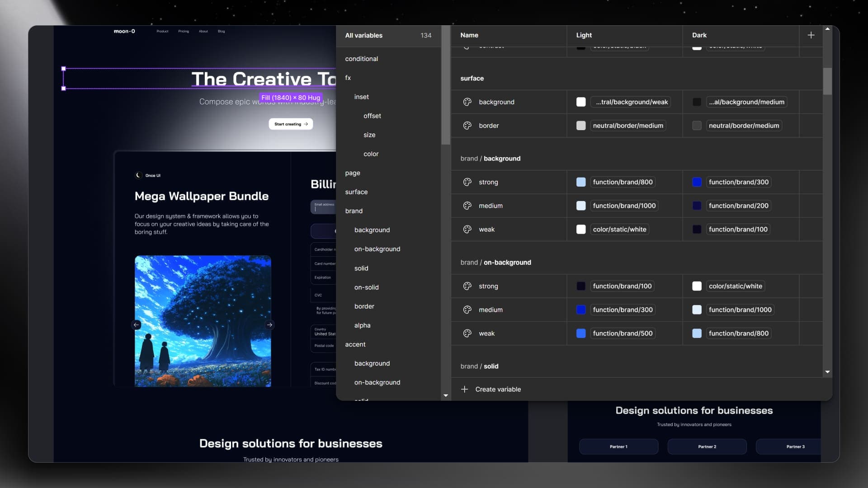Click the Once UI moon logo icon
The image size is (868, 488).
[138, 175]
